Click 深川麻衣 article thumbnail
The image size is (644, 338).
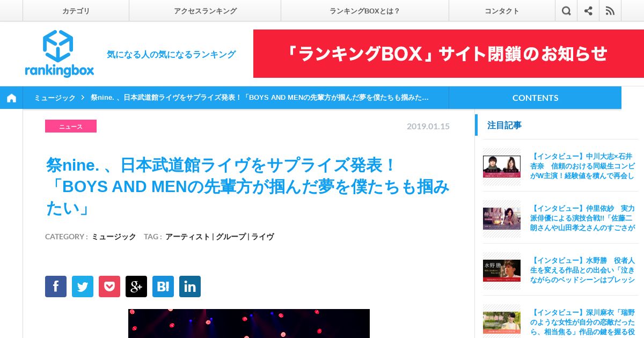pos(502,322)
